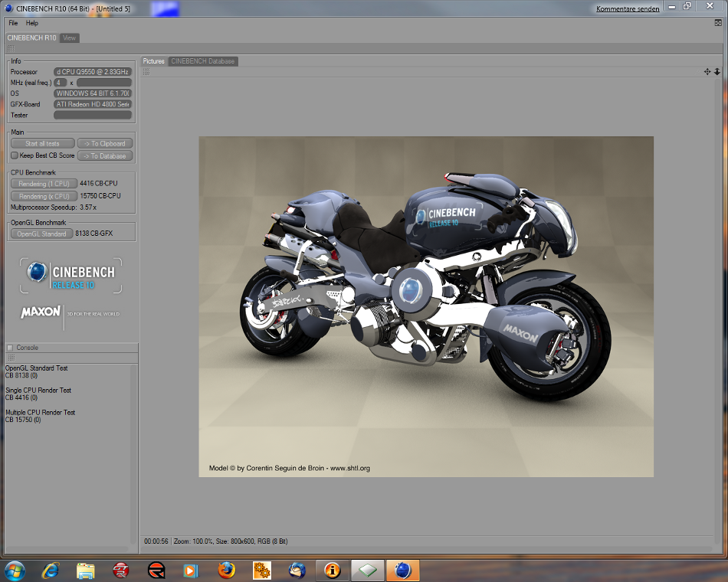Open the File menu

13,23
